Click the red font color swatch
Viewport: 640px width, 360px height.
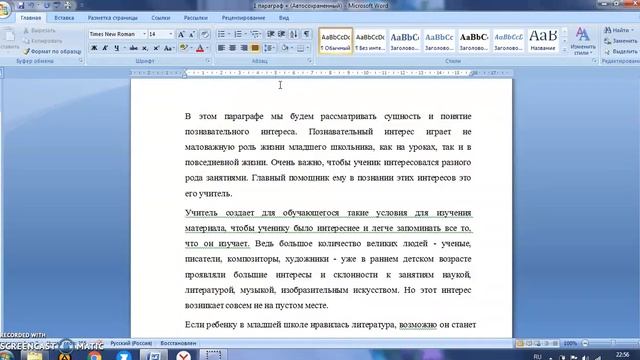tap(200, 48)
